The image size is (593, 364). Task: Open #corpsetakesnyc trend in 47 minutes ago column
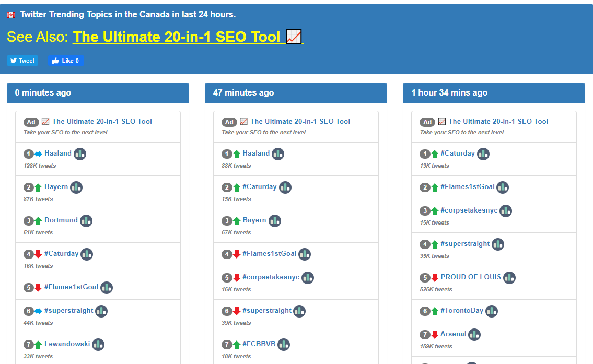(x=271, y=277)
